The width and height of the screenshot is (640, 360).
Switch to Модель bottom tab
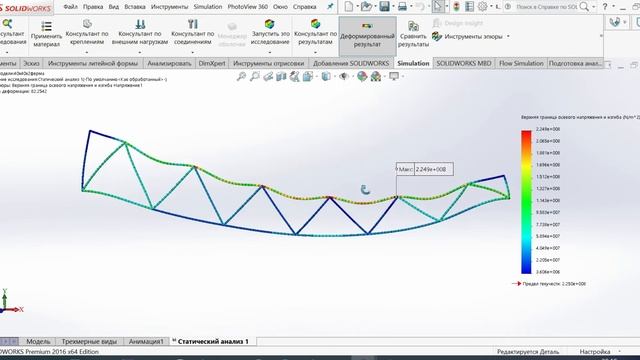coord(38,341)
